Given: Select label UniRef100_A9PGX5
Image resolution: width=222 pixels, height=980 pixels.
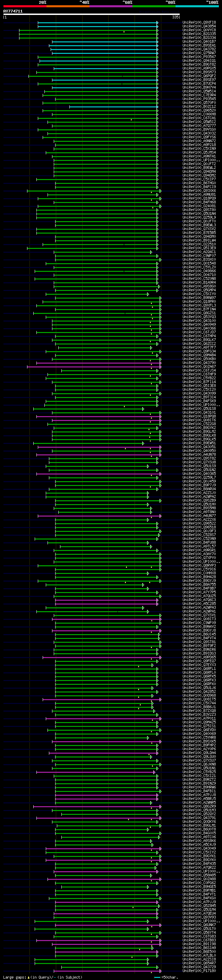Looking at the screenshot, I should [199, 68].
